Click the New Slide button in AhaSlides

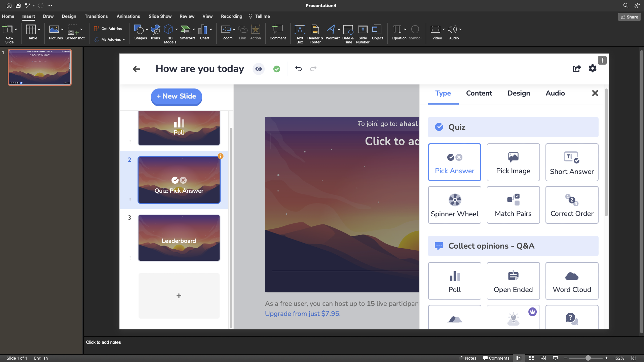[x=176, y=97]
